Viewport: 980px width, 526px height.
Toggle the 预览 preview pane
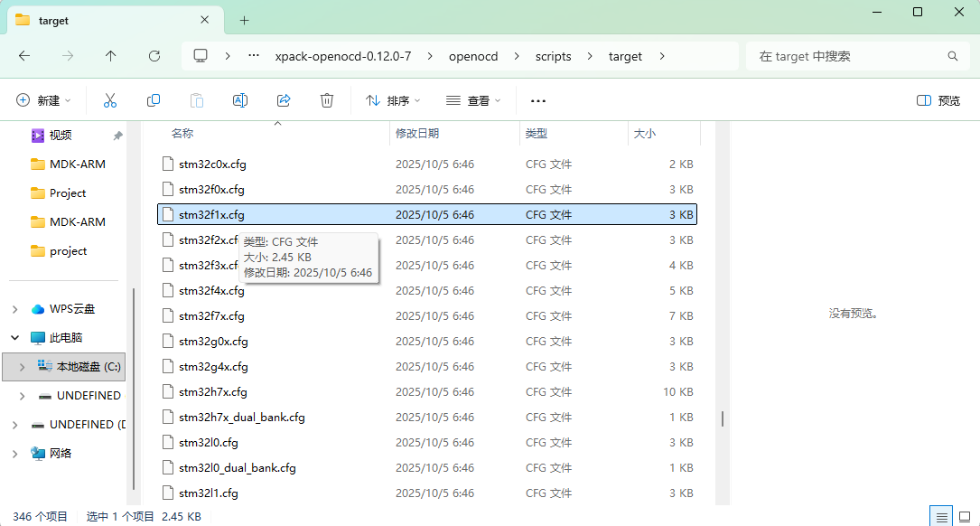[938, 100]
